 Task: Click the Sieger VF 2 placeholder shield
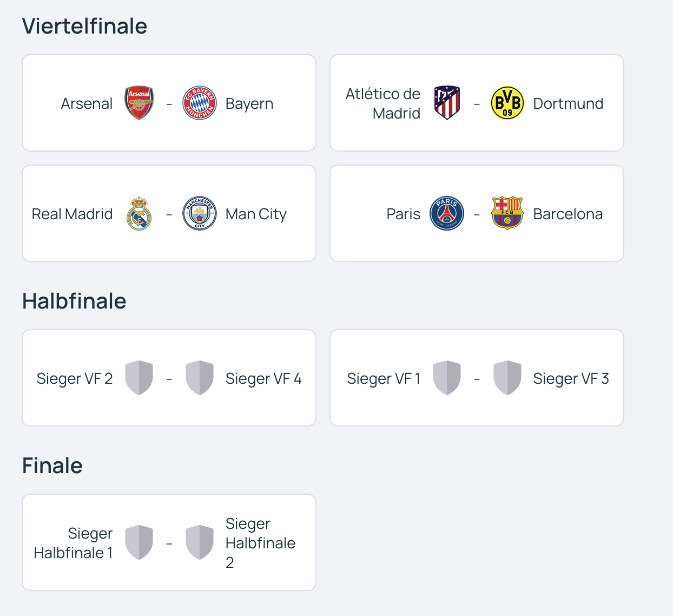coord(139,378)
